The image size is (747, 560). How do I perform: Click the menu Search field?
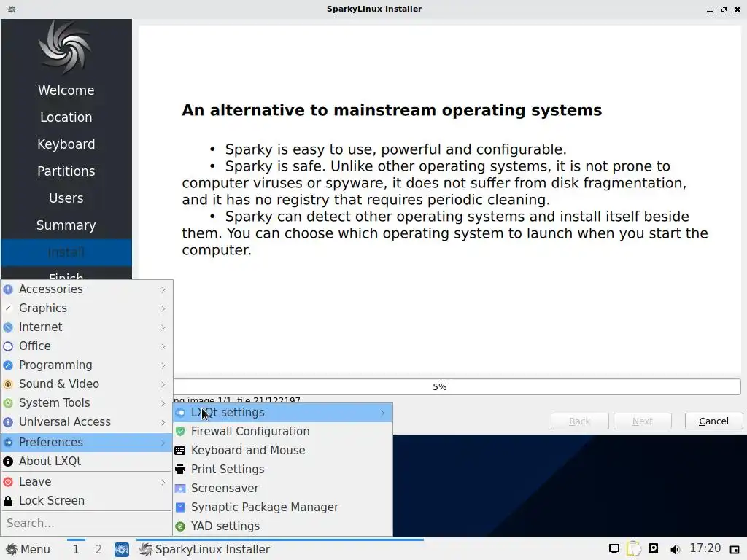click(x=87, y=524)
